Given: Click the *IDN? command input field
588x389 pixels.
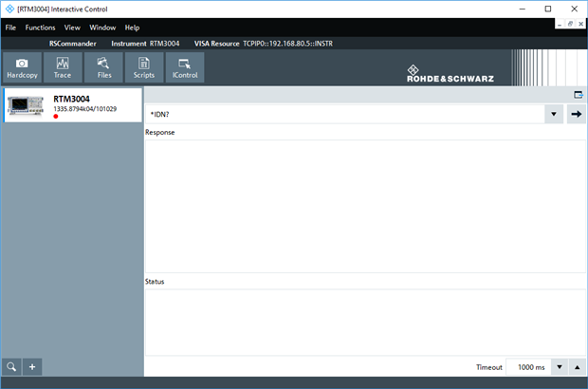Looking at the screenshot, I should (341, 114).
